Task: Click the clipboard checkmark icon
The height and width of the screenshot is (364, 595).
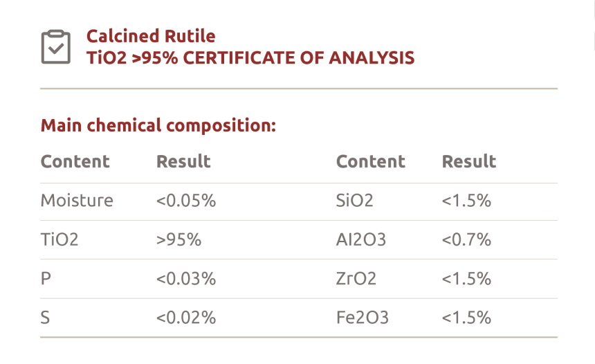Action: (x=55, y=46)
